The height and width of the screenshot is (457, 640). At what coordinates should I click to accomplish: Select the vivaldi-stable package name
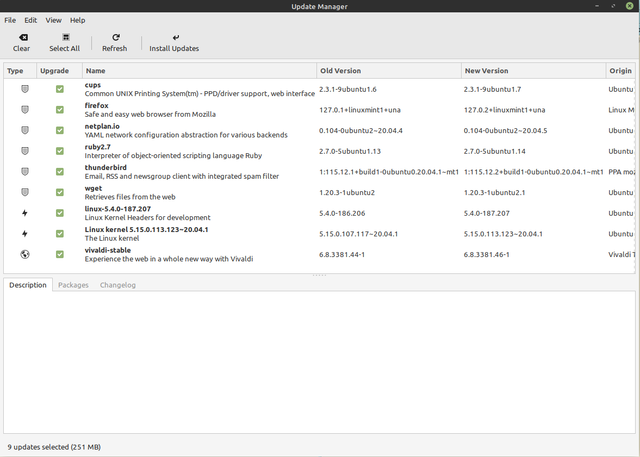tap(108, 250)
